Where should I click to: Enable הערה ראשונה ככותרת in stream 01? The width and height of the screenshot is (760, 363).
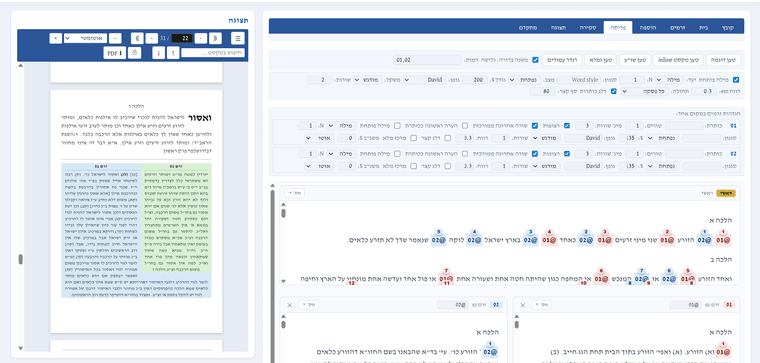[x=464, y=126]
